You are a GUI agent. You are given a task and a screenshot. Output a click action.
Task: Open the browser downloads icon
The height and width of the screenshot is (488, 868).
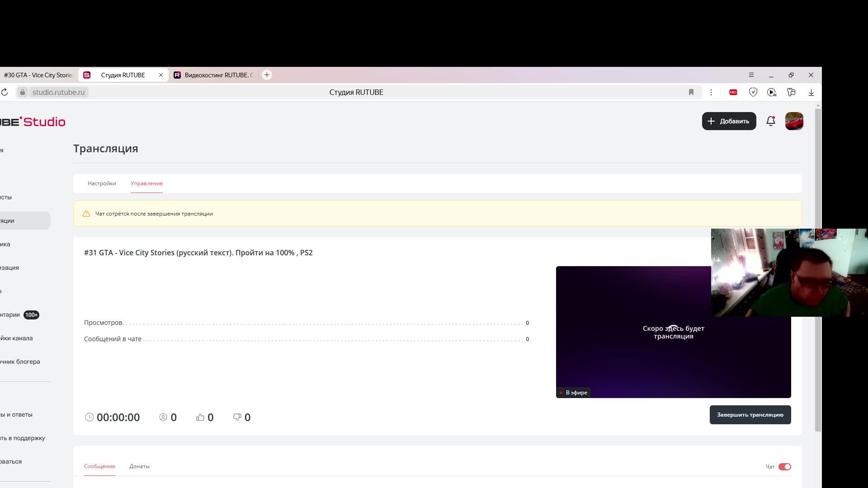coord(811,92)
